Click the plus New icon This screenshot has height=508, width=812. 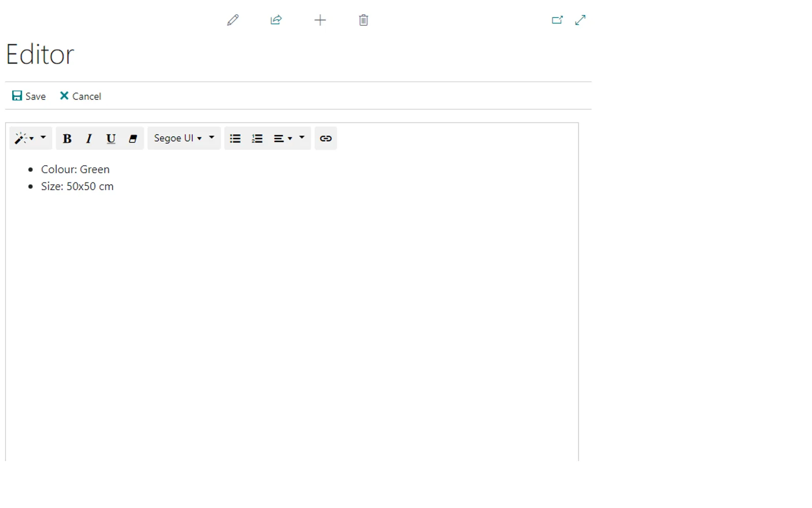click(320, 20)
